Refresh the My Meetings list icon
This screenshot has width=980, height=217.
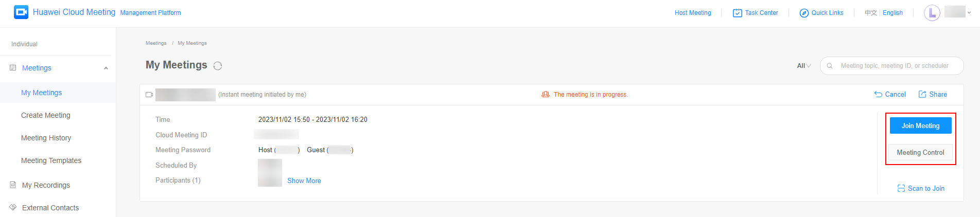[218, 66]
